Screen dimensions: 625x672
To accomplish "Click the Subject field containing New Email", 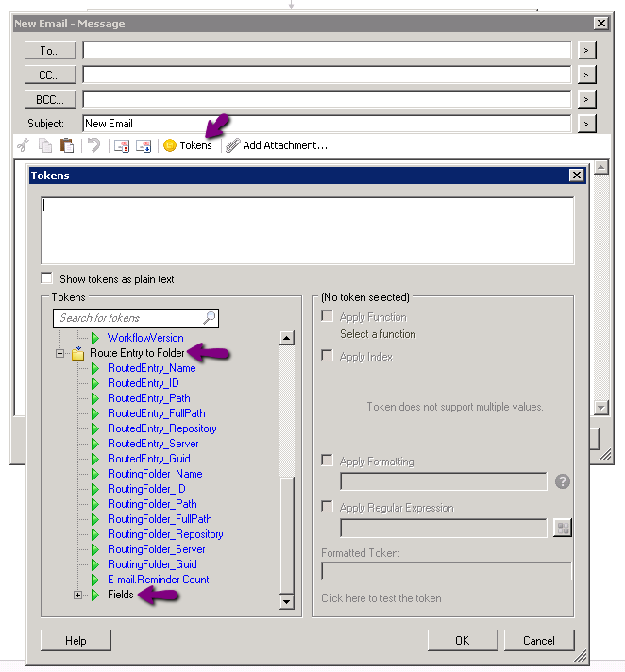I will pos(327,124).
